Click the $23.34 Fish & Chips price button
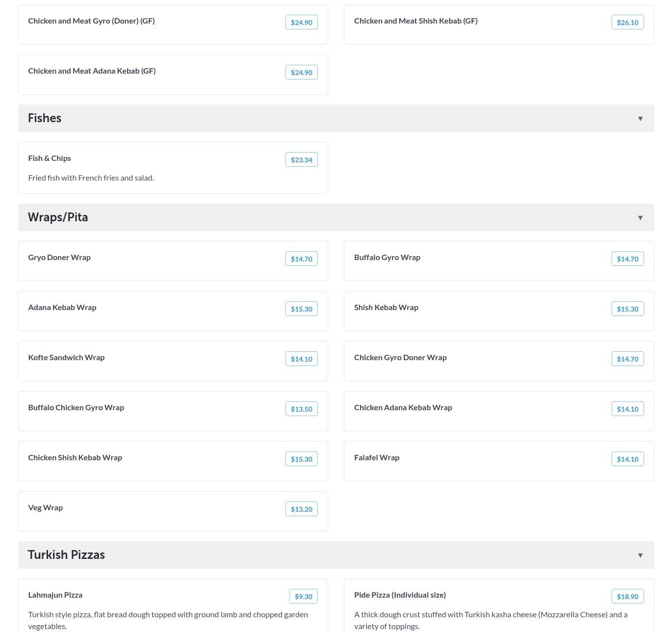The image size is (672, 632). [301, 159]
